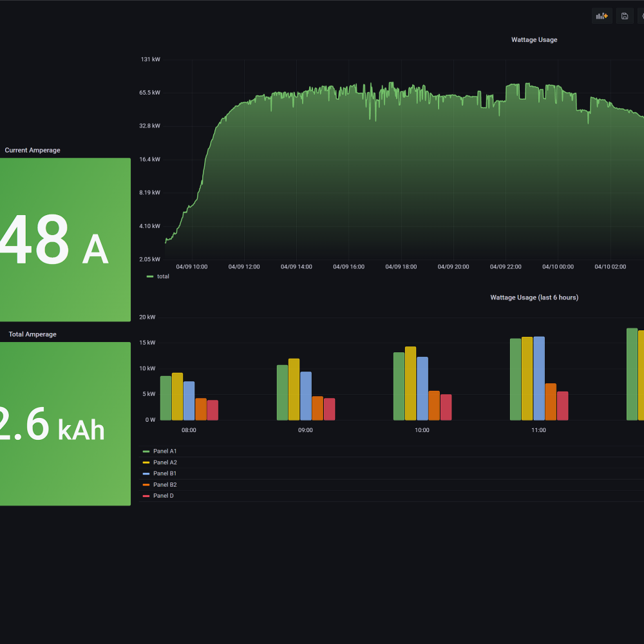Select the blue Panel B1 bar at 11:00

coord(539,378)
